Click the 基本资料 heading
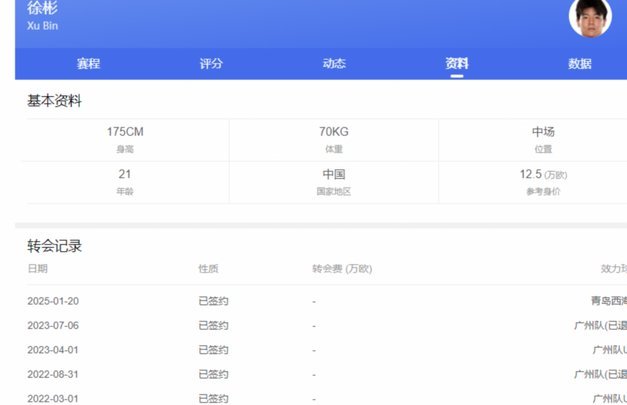627x405 pixels. (x=54, y=101)
